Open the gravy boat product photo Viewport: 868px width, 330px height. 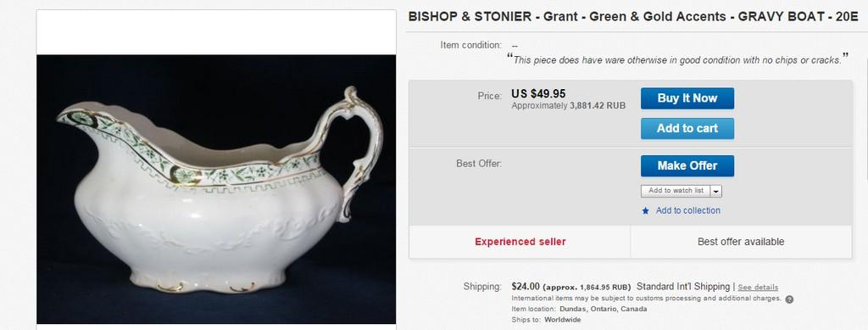click(x=216, y=189)
